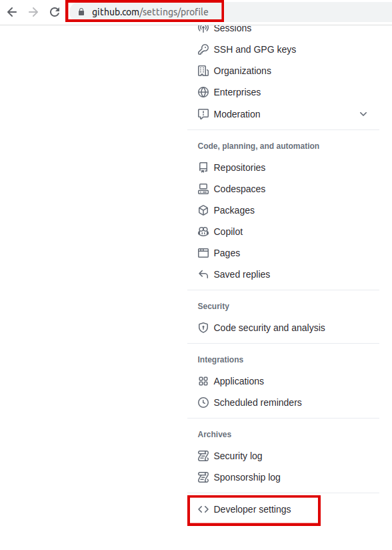Open the Security log
Image resolution: width=392 pixels, height=550 pixels.
pyautogui.click(x=237, y=456)
